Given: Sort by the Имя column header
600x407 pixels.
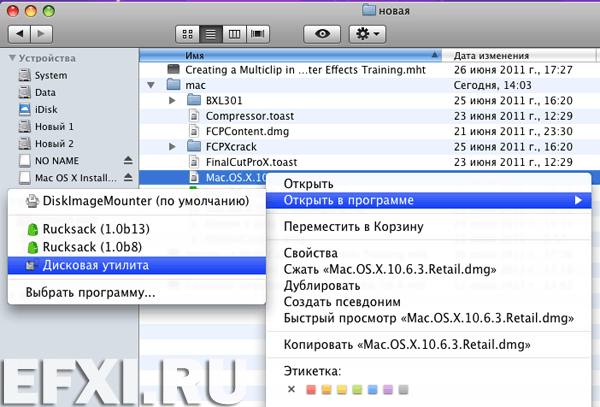Looking at the screenshot, I should (x=290, y=55).
